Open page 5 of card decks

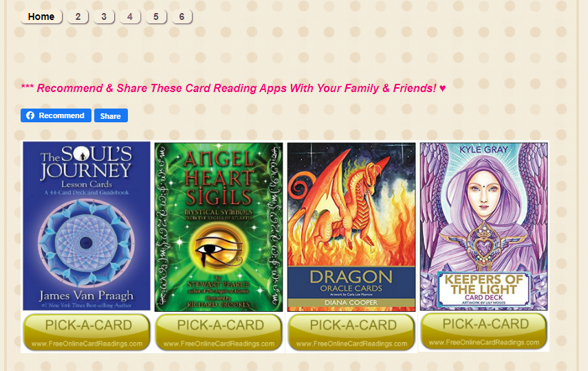pos(156,17)
